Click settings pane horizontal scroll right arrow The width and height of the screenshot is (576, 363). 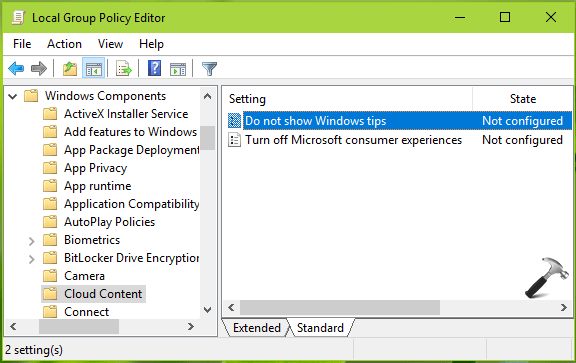564,307
